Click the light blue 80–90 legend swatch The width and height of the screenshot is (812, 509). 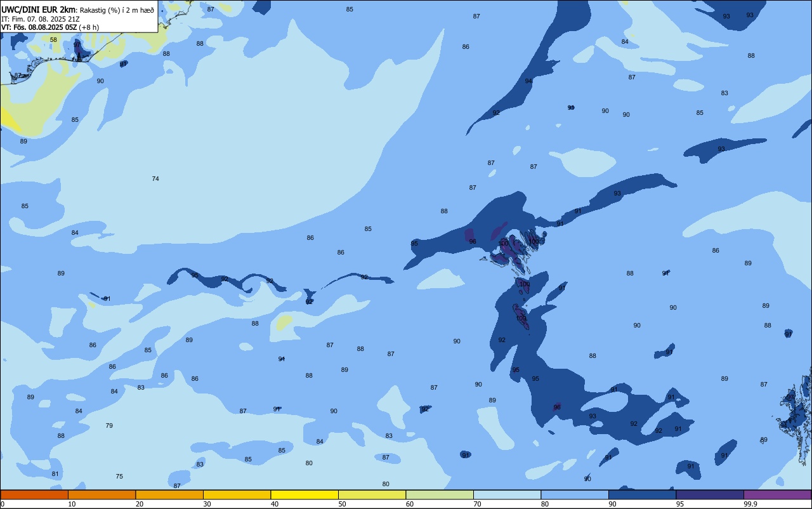[575, 494]
